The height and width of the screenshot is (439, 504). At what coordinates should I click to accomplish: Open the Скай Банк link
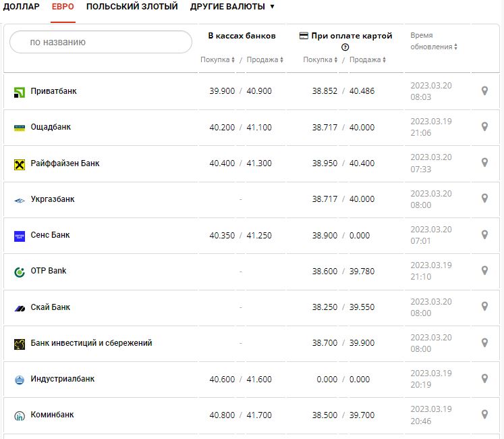(51, 307)
